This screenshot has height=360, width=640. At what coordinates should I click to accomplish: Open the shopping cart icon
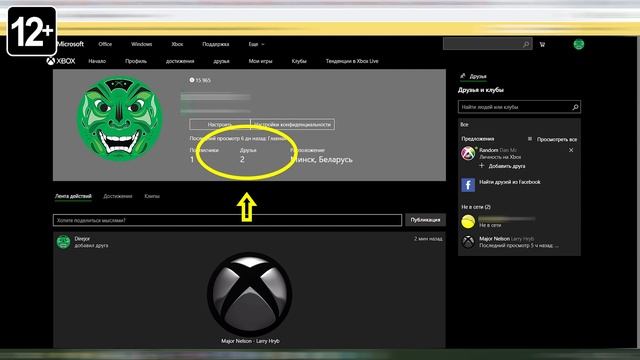[x=542, y=44]
